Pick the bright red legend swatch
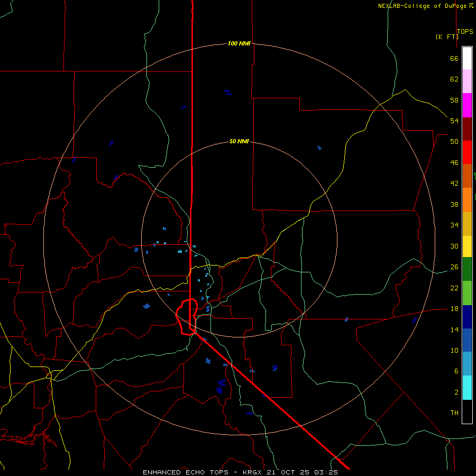This screenshot has height=476, width=476. pos(467,152)
